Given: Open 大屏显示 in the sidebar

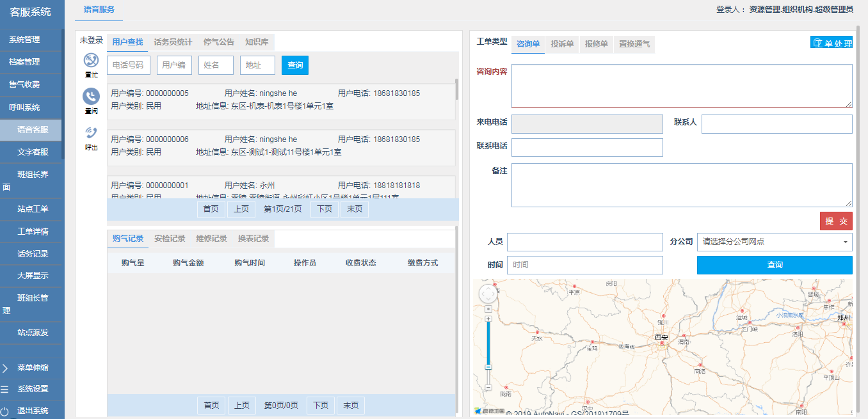Looking at the screenshot, I should [31, 276].
